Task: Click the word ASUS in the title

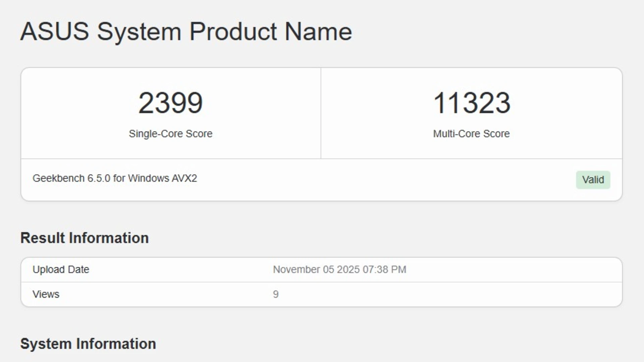Action: [x=55, y=32]
